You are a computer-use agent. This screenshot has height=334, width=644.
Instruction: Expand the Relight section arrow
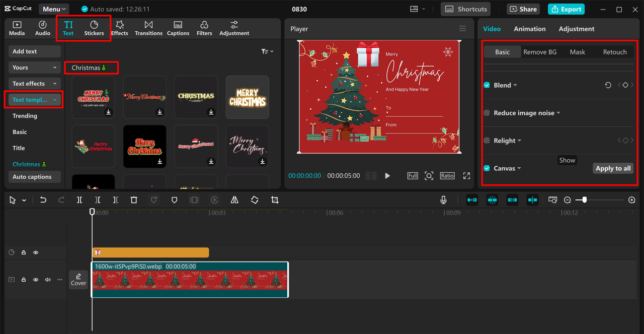[x=519, y=141]
